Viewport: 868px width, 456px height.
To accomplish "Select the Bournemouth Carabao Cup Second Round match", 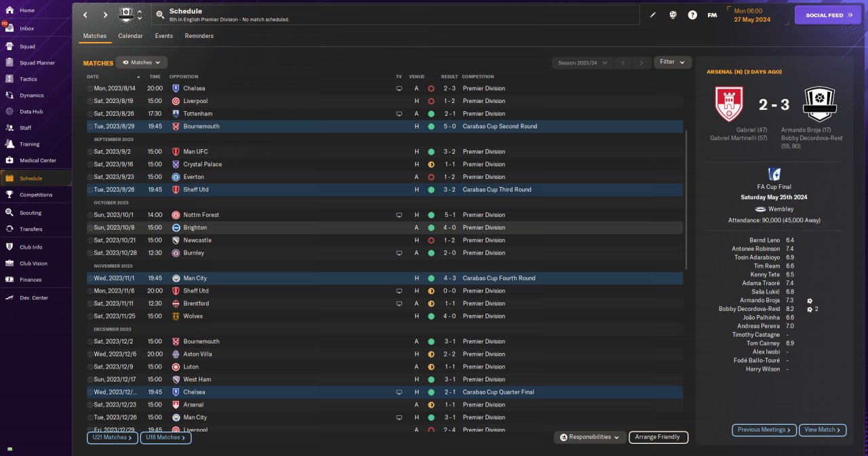I will (x=384, y=126).
